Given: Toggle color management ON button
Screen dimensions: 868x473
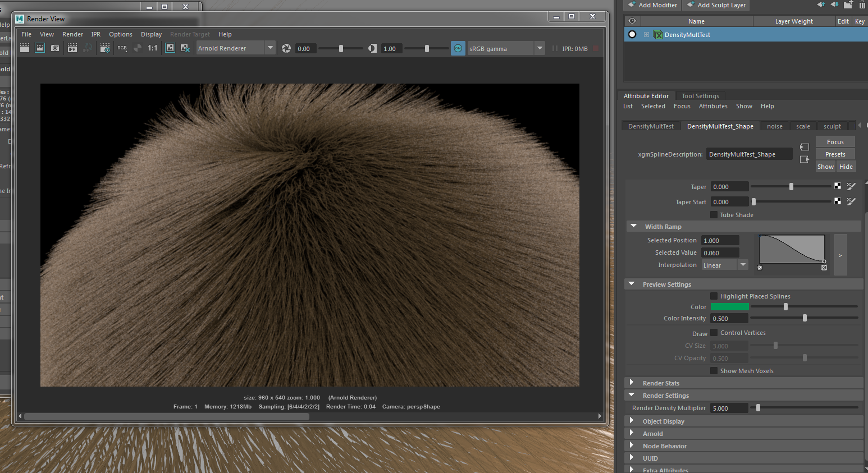Looking at the screenshot, I should 458,48.
